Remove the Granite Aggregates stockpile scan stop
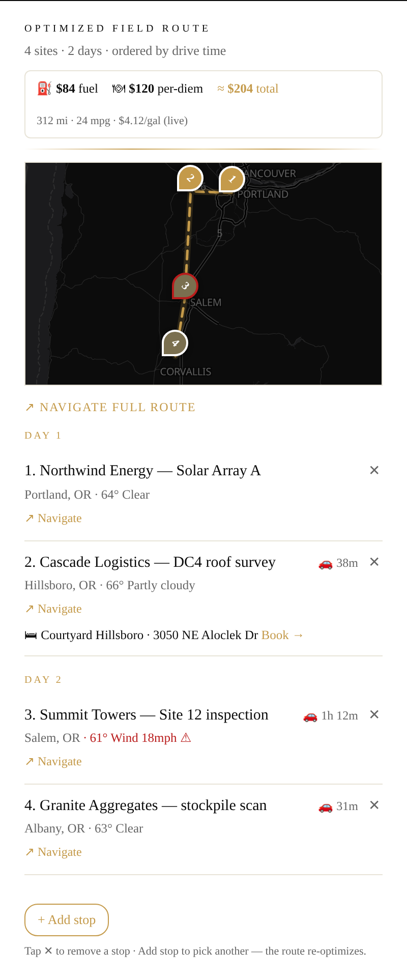Viewport: 407px width, 980px height. [374, 805]
